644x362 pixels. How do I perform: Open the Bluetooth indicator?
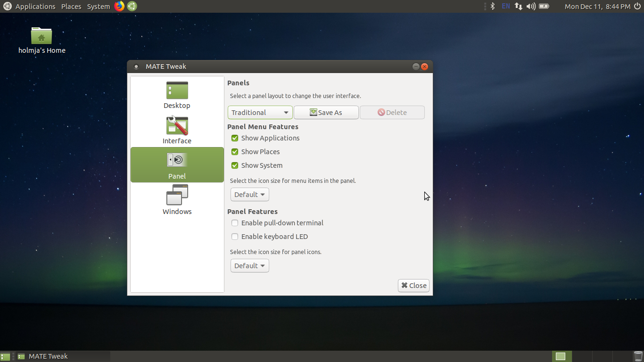493,6
